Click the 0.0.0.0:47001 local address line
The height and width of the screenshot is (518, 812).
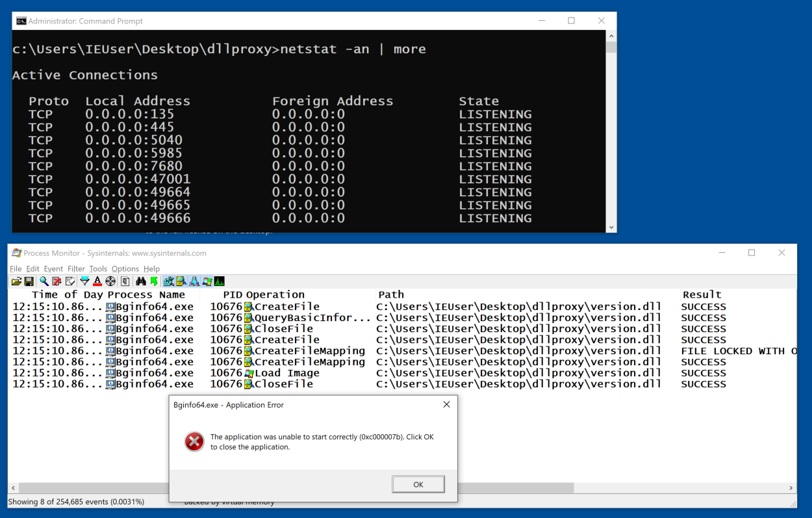click(x=138, y=179)
